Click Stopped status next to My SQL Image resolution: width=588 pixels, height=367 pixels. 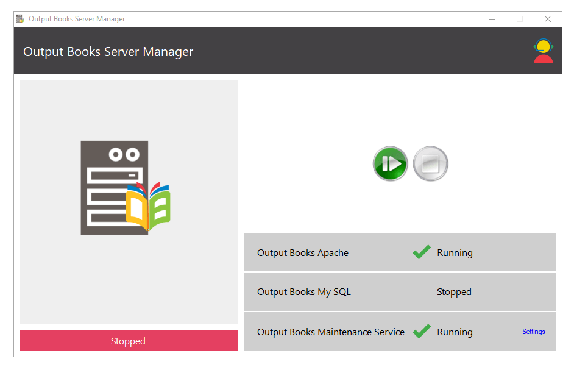coord(454,292)
